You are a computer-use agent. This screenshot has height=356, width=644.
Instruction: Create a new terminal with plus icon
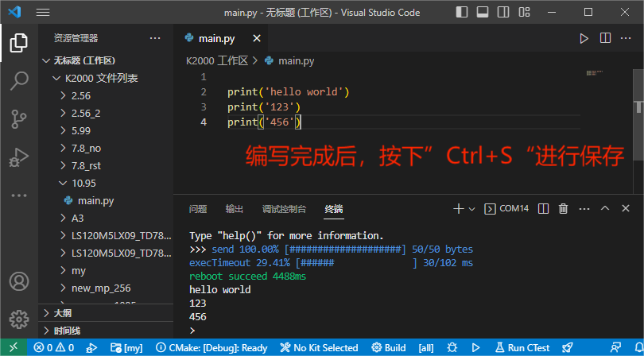[x=458, y=208]
